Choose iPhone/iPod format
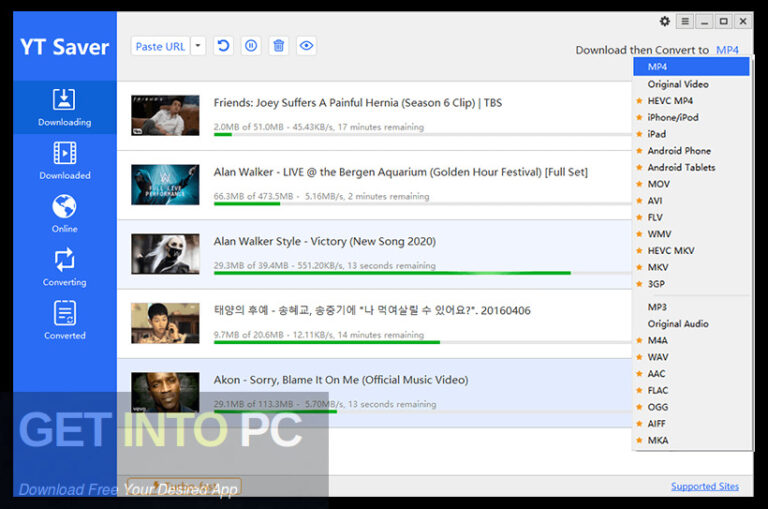Image resolution: width=768 pixels, height=509 pixels. (691, 117)
